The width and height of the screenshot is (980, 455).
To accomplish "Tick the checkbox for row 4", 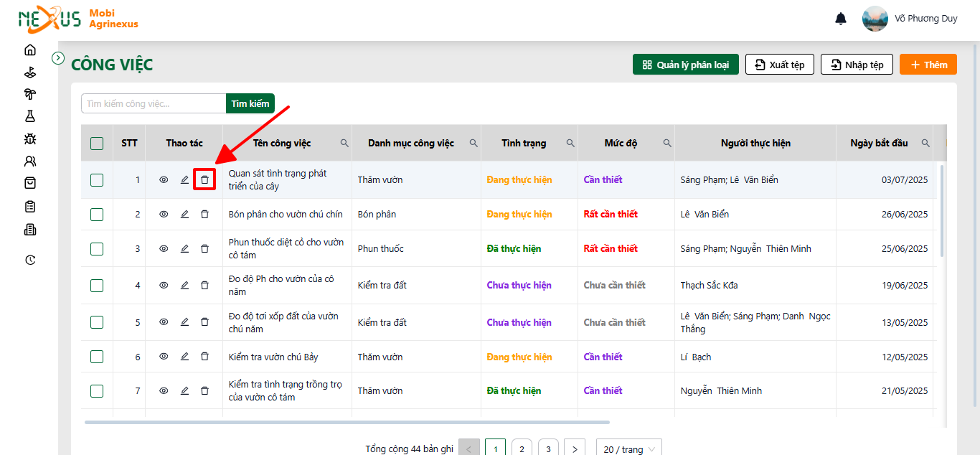I will click(97, 286).
